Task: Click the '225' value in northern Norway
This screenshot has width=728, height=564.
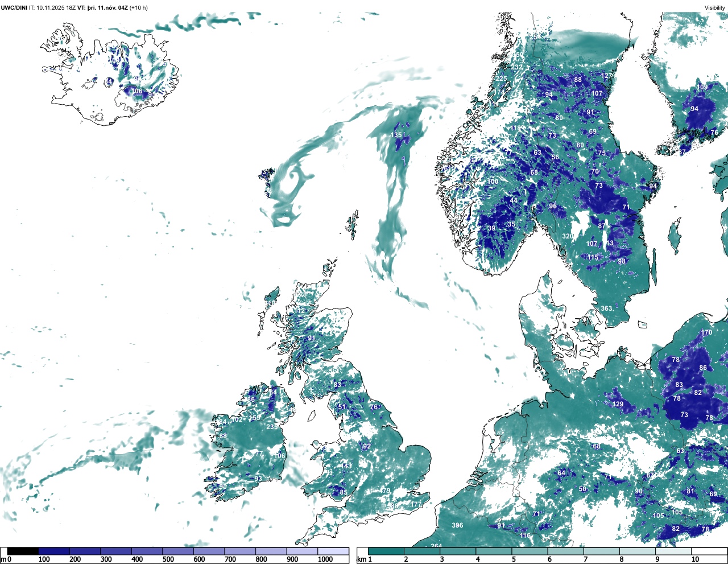Action: pos(501,79)
